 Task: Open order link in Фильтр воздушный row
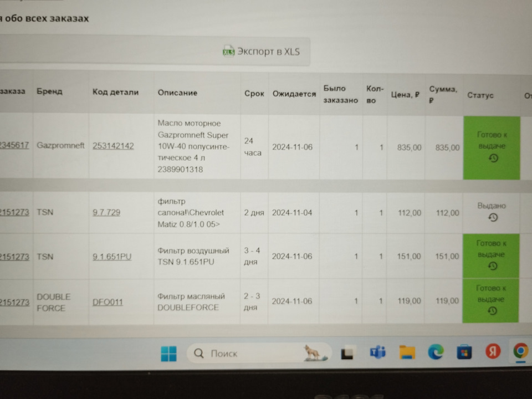point(14,257)
